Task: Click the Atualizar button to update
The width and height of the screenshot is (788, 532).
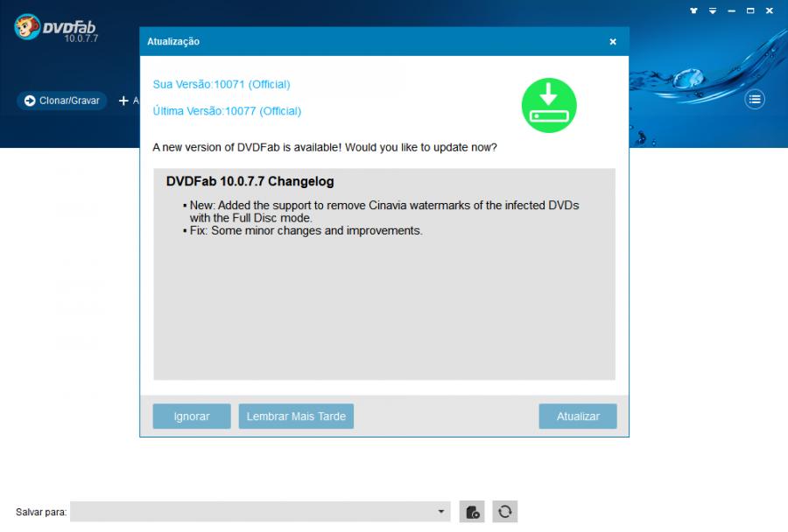Action: click(x=578, y=416)
